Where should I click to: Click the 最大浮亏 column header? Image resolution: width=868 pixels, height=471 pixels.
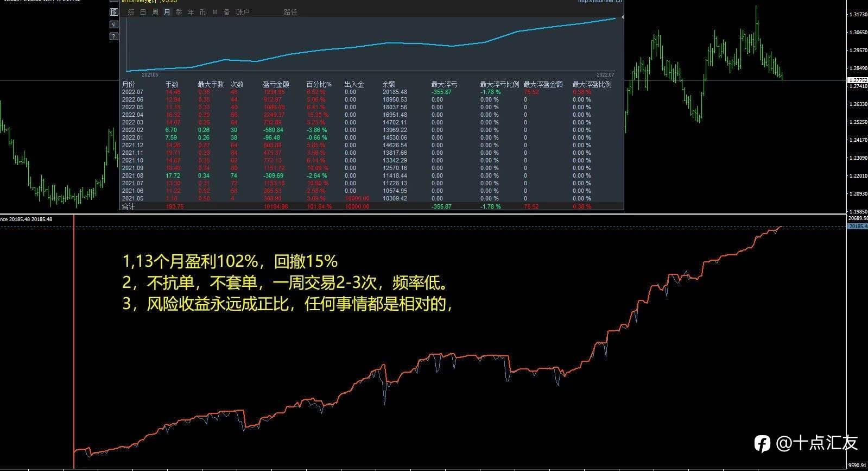coord(444,84)
